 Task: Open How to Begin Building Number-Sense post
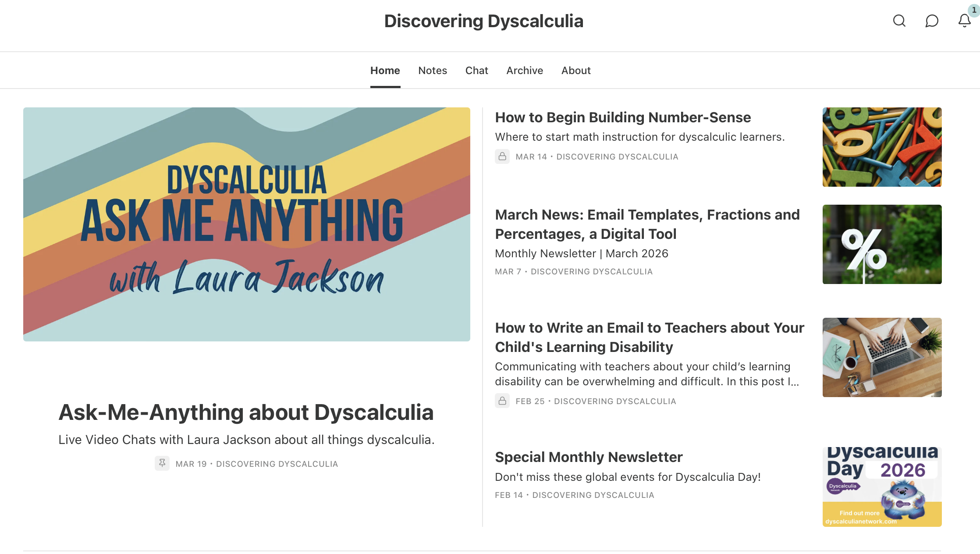[x=623, y=117]
